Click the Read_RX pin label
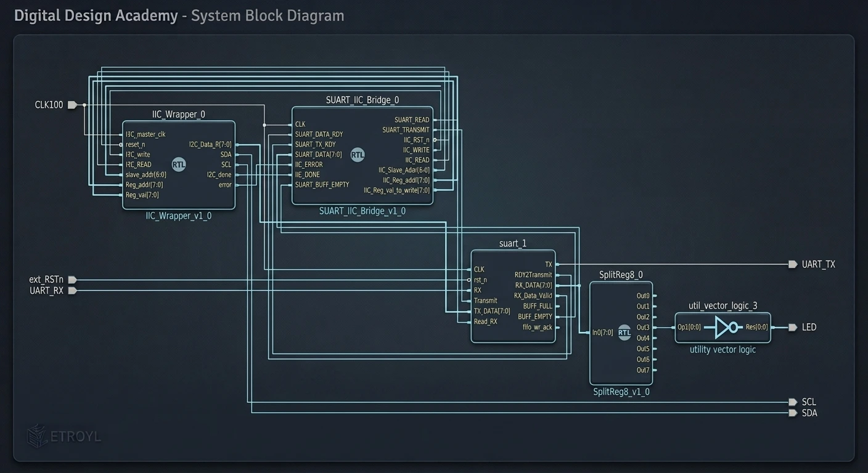Screen dimensions: 868x473 [486, 321]
